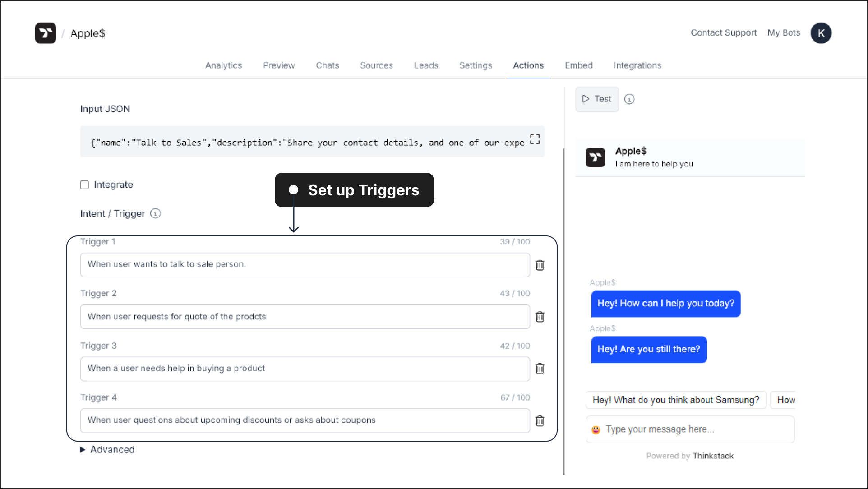Switch to the Integrations tab
This screenshot has width=868, height=489.
click(637, 65)
